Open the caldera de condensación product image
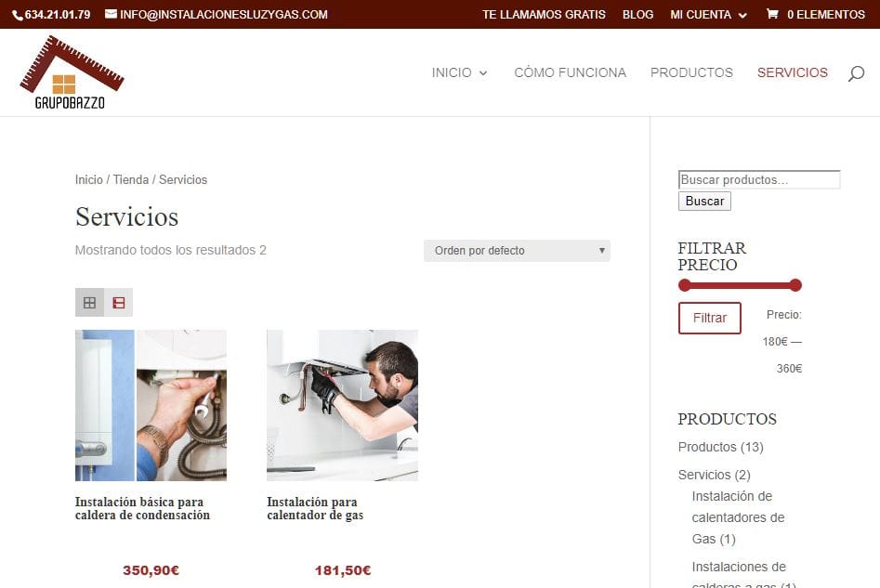The image size is (880, 588). (151, 405)
